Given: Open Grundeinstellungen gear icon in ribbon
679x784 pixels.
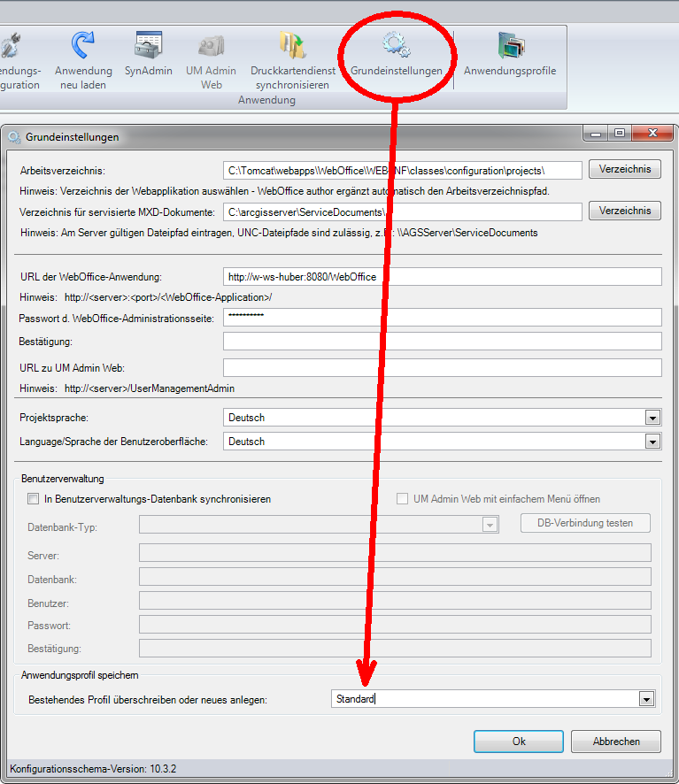Looking at the screenshot, I should [397, 45].
